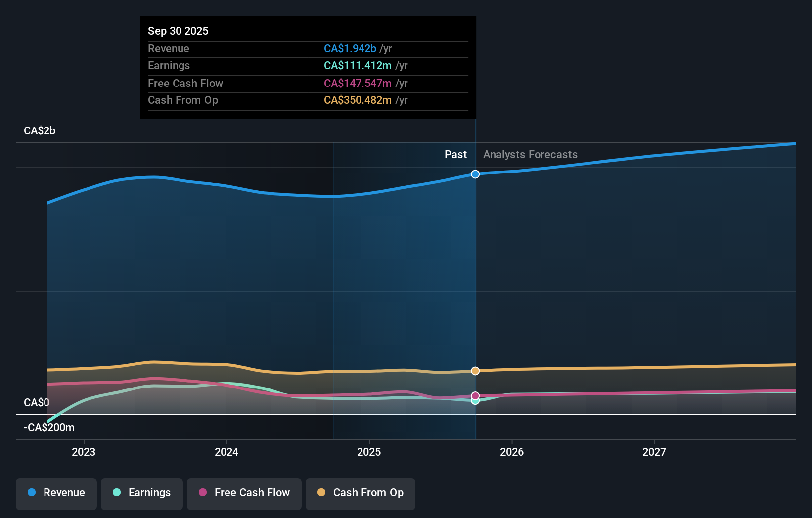
Task: Select the Free Cash Flow marker near CA$0
Action: click(x=475, y=395)
